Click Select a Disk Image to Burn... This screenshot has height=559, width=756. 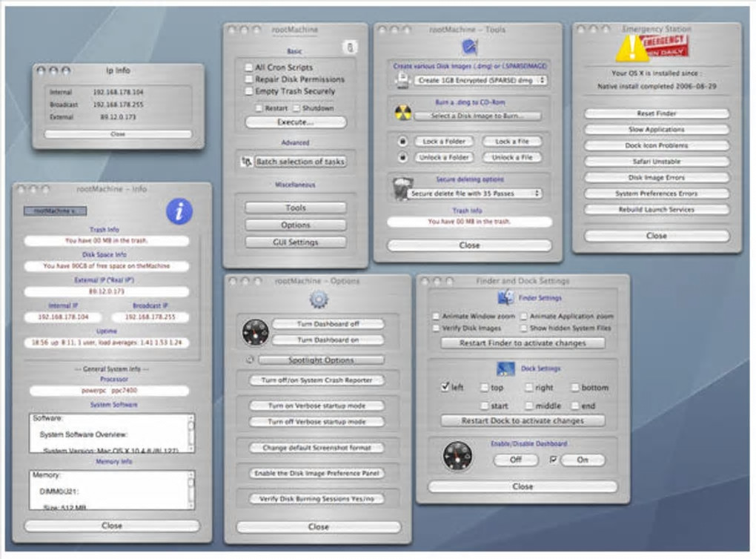tap(477, 116)
